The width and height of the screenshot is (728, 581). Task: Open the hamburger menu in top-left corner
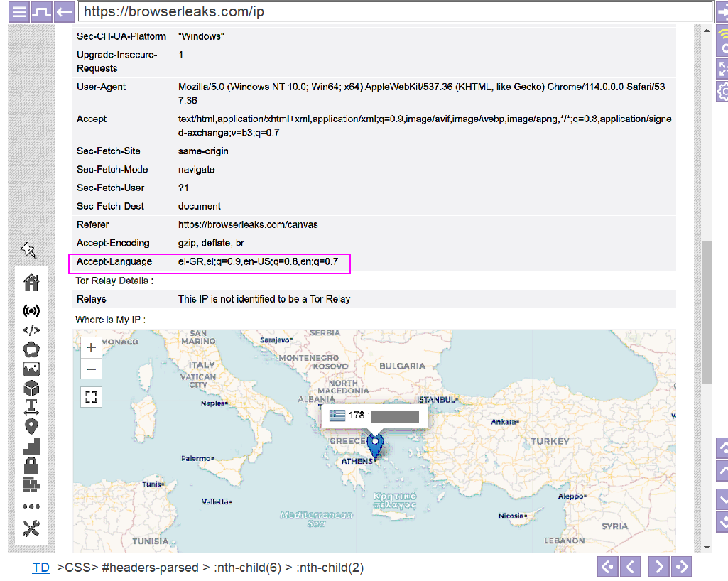coord(18,12)
